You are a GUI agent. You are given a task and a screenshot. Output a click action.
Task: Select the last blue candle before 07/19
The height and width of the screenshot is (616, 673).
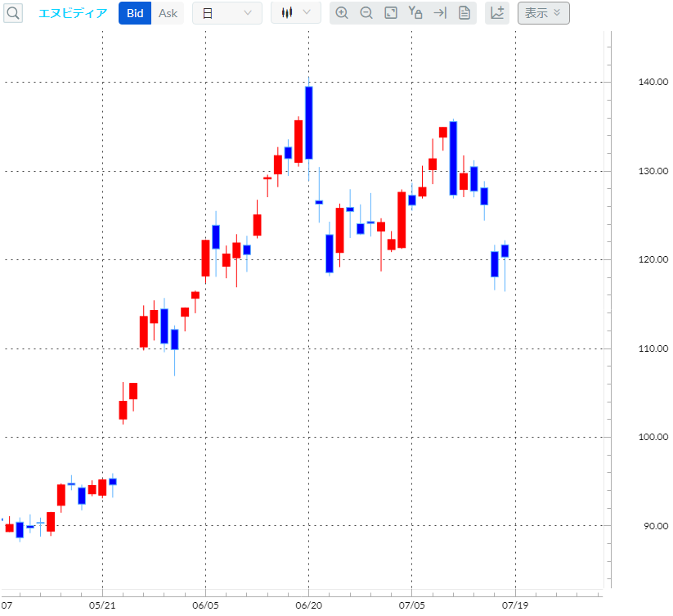[x=505, y=251]
